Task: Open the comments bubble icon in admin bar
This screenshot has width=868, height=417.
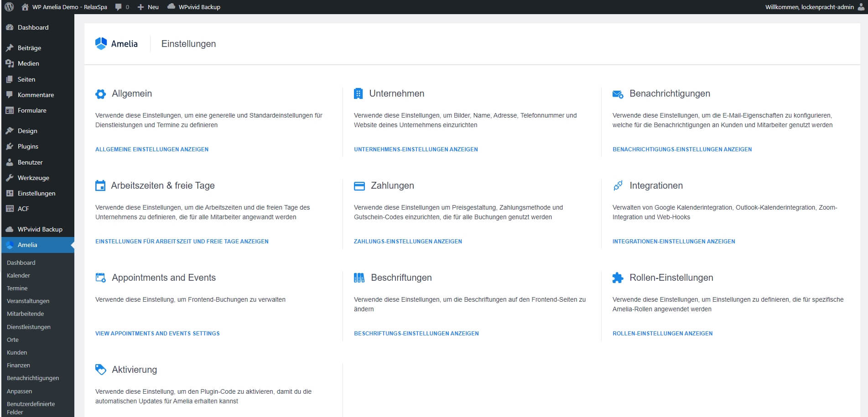Action: [119, 7]
